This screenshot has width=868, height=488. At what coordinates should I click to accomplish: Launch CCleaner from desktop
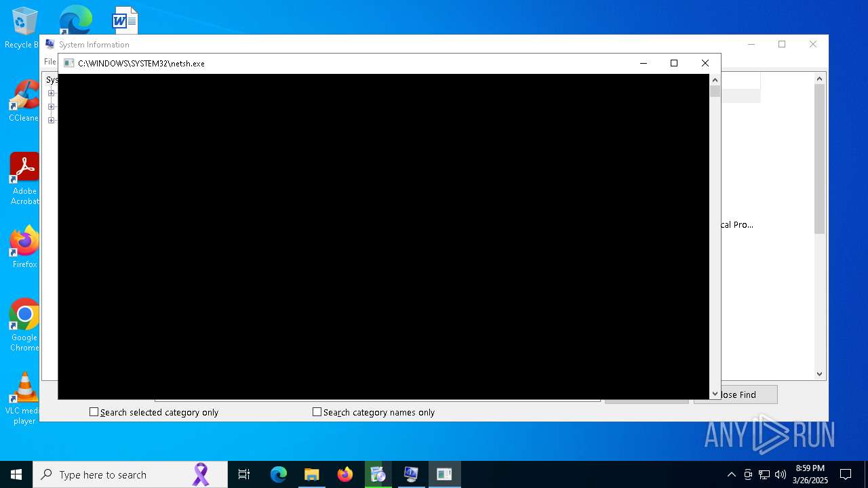[24, 102]
